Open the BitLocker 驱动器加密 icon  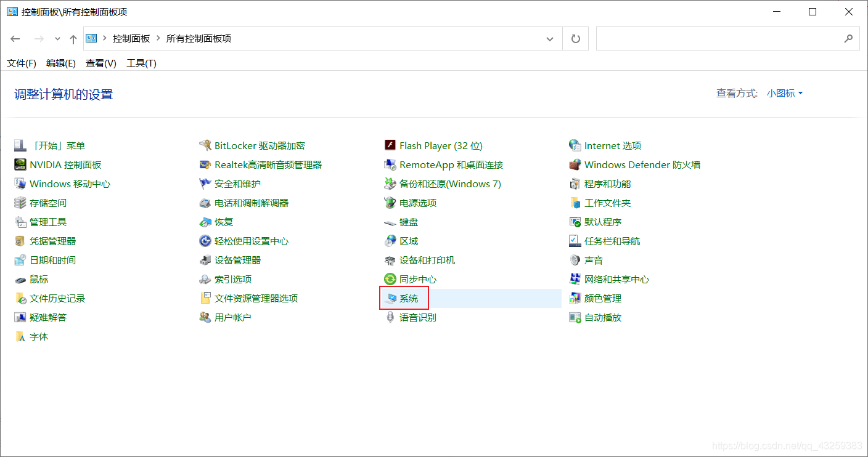click(x=205, y=145)
